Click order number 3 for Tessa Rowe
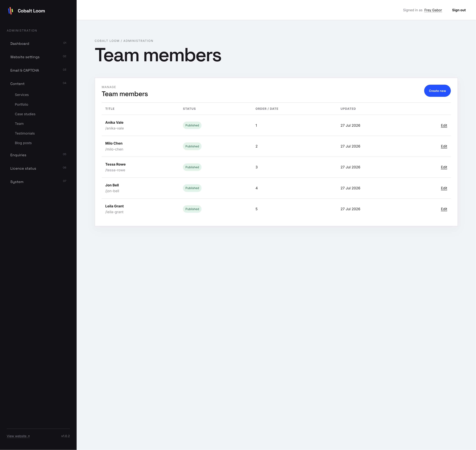476x450 pixels. click(256, 167)
